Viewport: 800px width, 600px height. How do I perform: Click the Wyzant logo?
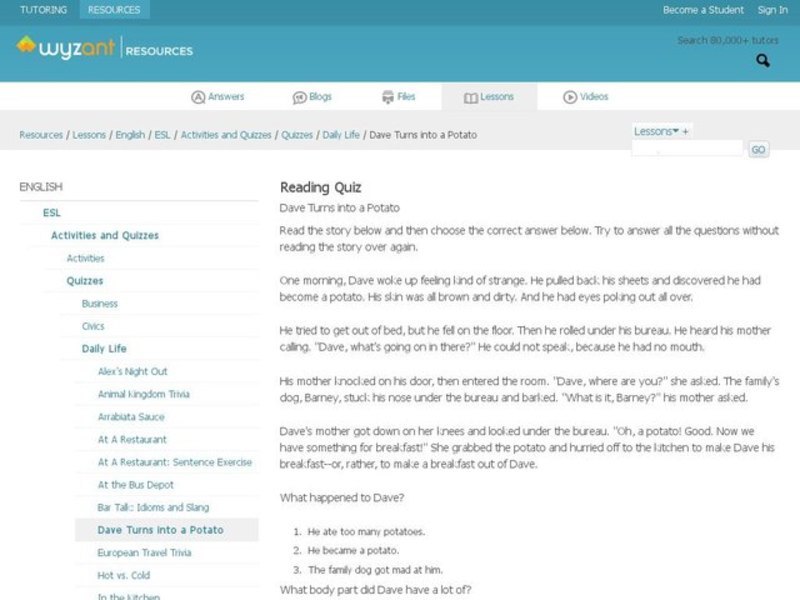pos(64,48)
